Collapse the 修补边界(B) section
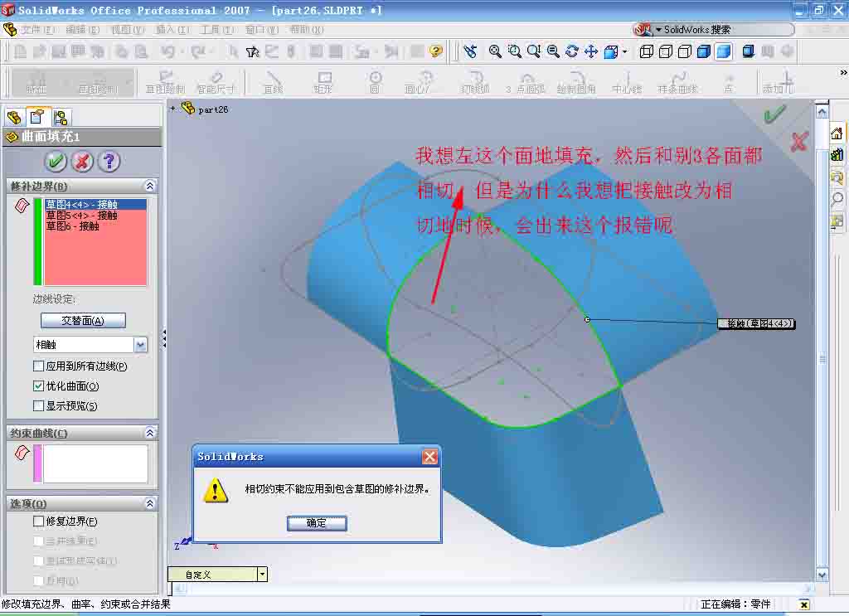The width and height of the screenshot is (849, 616). (x=150, y=187)
